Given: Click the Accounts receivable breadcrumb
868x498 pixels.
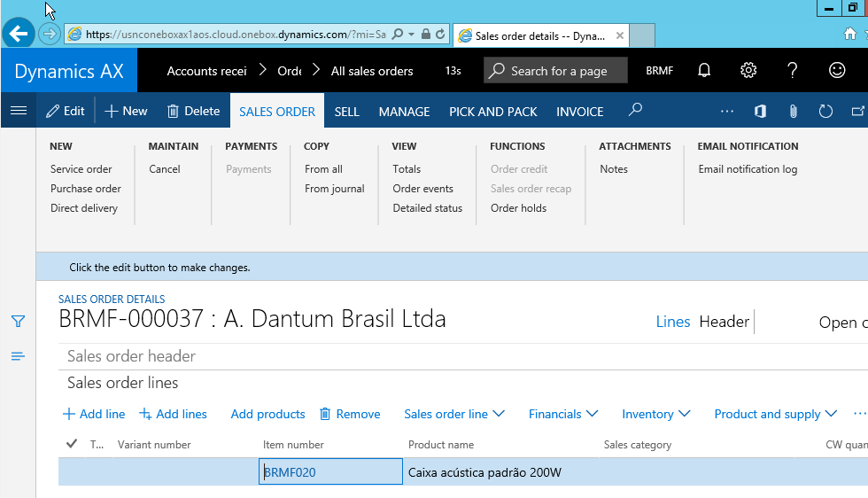Looking at the screenshot, I should coord(206,71).
